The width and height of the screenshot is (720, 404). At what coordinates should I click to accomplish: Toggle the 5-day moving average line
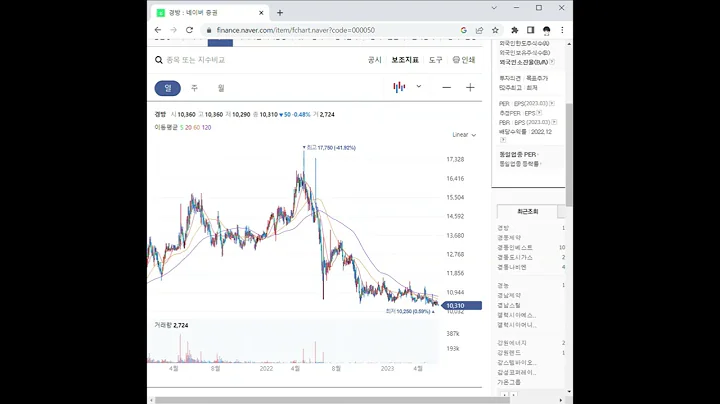click(181, 128)
